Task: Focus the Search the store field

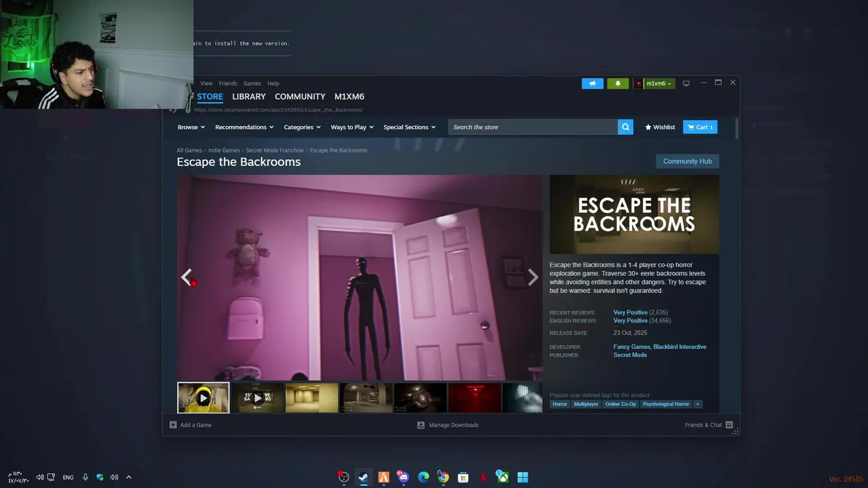Action: (533, 127)
